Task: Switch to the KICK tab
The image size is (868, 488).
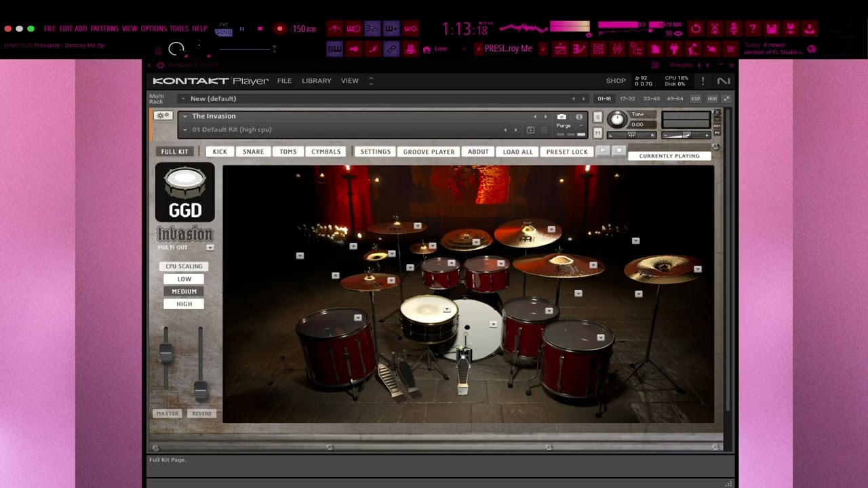Action: (x=220, y=152)
